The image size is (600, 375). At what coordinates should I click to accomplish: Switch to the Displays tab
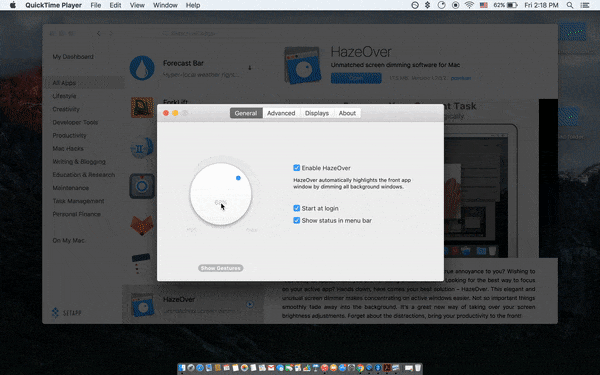tap(317, 113)
